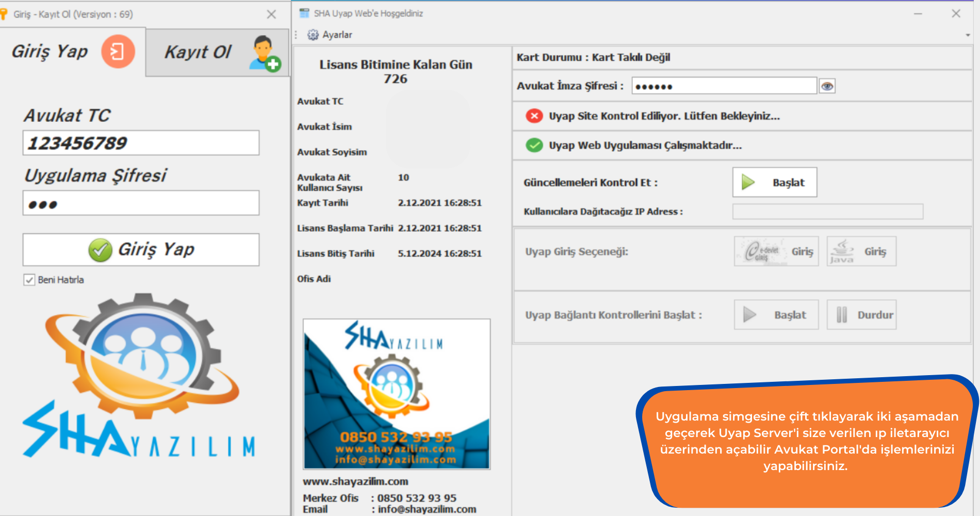Click the Kayıt Tarihi value 2.12.2021 16:28:51

(439, 203)
